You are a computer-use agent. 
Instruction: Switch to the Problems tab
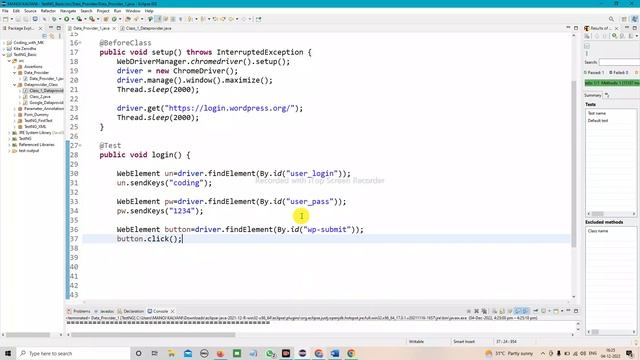79,311
